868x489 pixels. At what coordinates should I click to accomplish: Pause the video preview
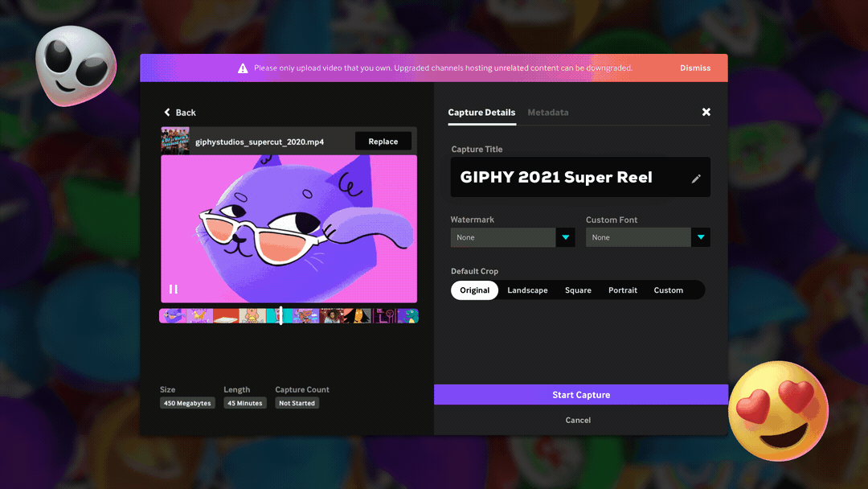[174, 289]
